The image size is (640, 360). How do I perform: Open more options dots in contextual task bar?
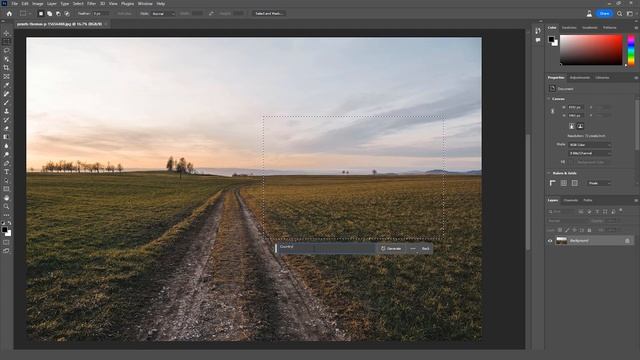click(x=413, y=249)
